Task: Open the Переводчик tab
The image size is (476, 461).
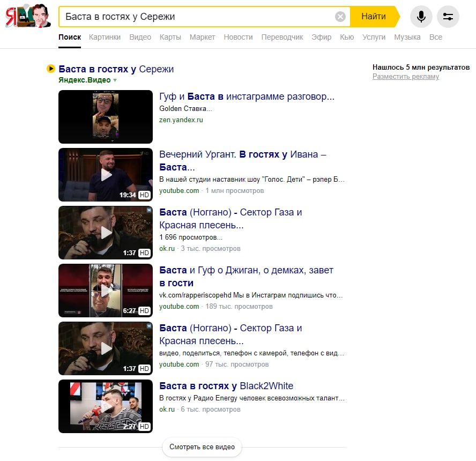Action: (x=282, y=37)
